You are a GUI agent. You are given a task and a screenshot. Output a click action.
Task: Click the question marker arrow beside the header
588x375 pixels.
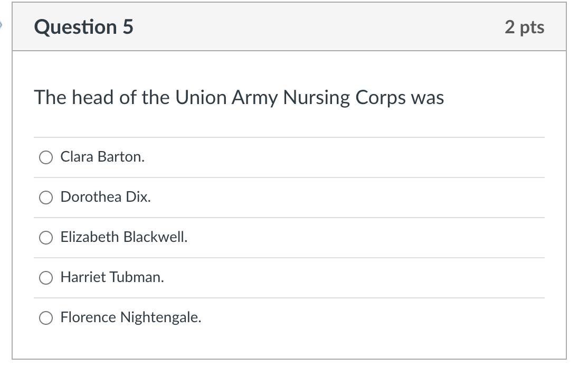click(1, 25)
